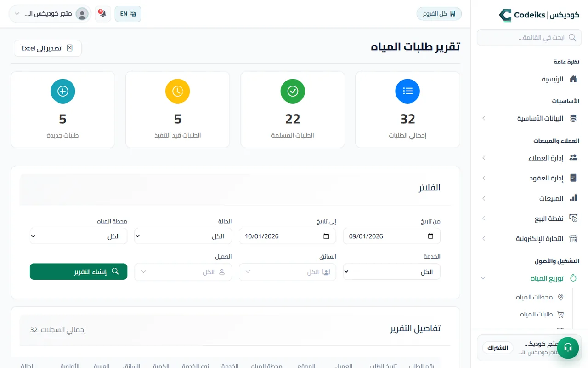
Task: Open المبيعات sales menu item
Action: point(529,198)
